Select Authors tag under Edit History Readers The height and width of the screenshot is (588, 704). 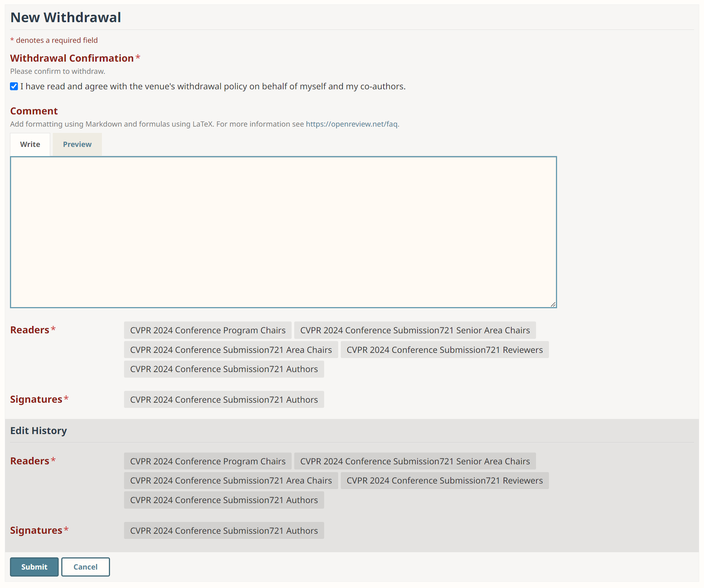point(224,500)
